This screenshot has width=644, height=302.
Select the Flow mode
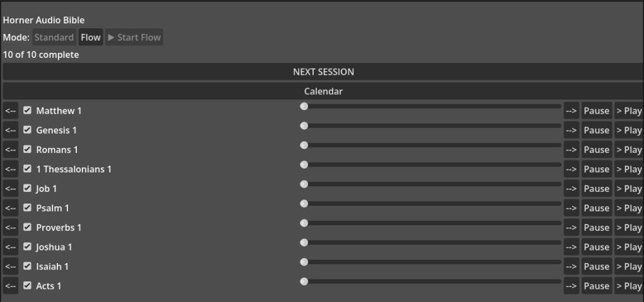point(91,37)
